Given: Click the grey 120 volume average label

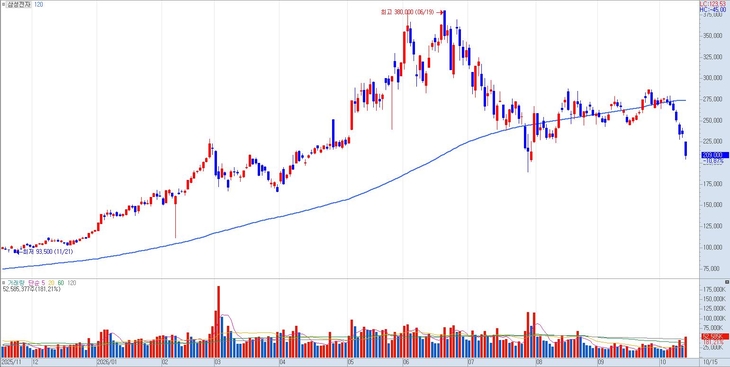Looking at the screenshot, I should click(x=72, y=283).
